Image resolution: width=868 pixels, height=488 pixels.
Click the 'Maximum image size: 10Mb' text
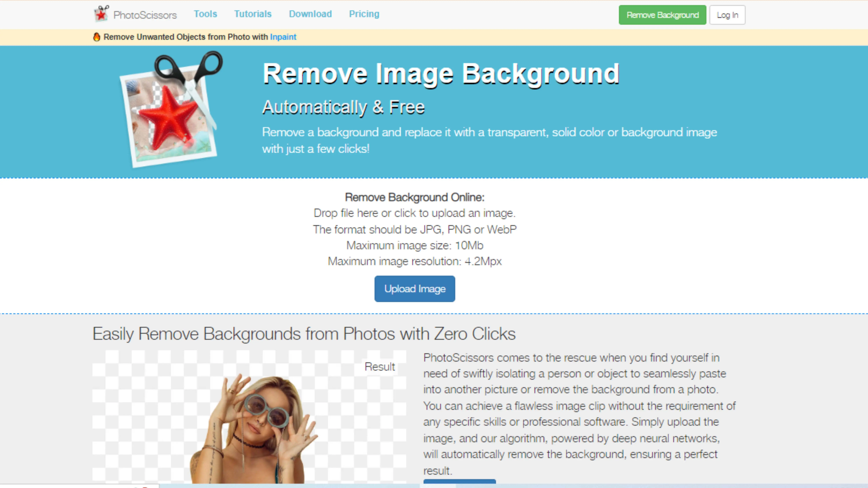click(415, 245)
